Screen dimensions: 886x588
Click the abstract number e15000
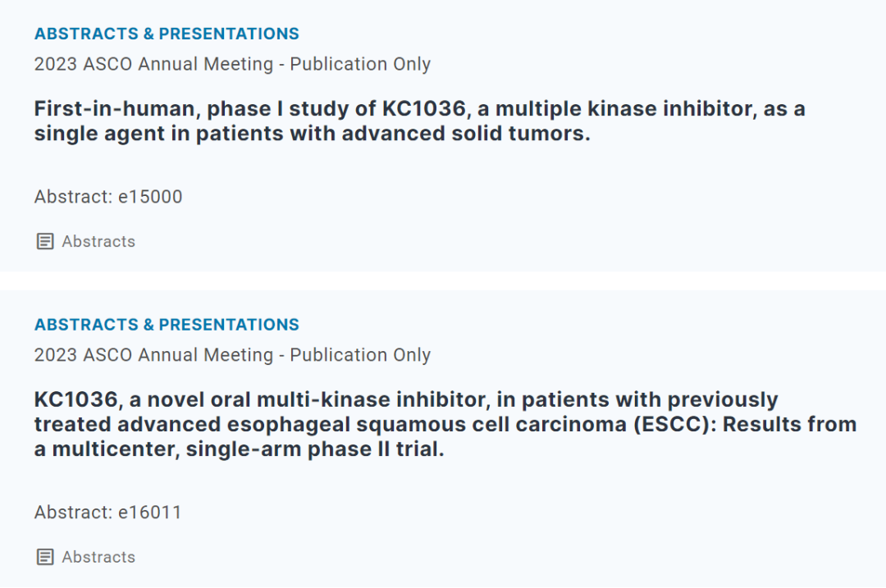click(x=150, y=197)
